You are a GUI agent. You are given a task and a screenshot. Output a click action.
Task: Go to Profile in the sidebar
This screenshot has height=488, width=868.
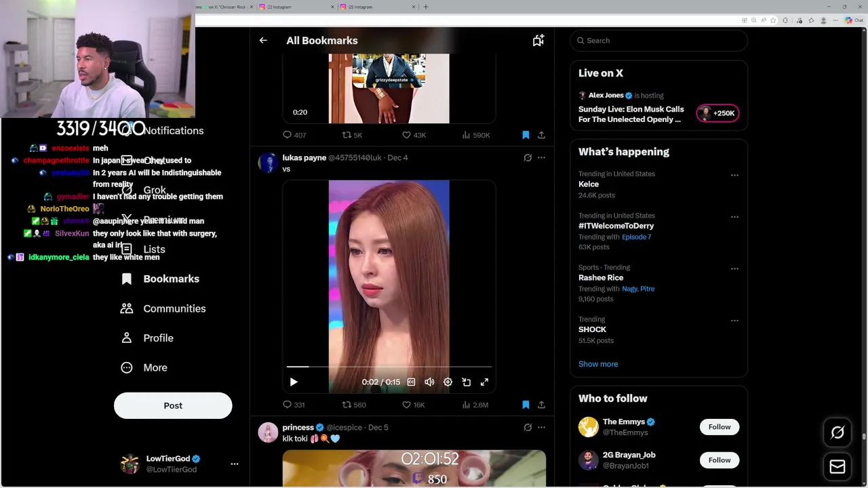click(147, 338)
